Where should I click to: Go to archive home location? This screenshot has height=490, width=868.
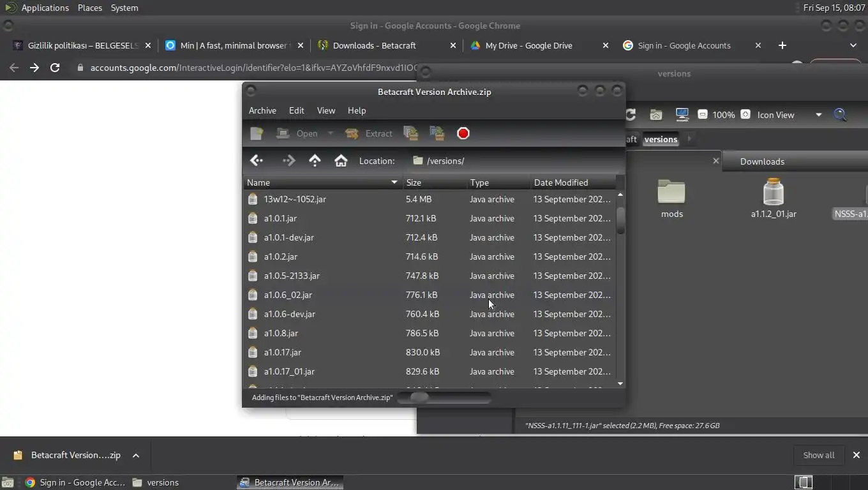coord(341,161)
